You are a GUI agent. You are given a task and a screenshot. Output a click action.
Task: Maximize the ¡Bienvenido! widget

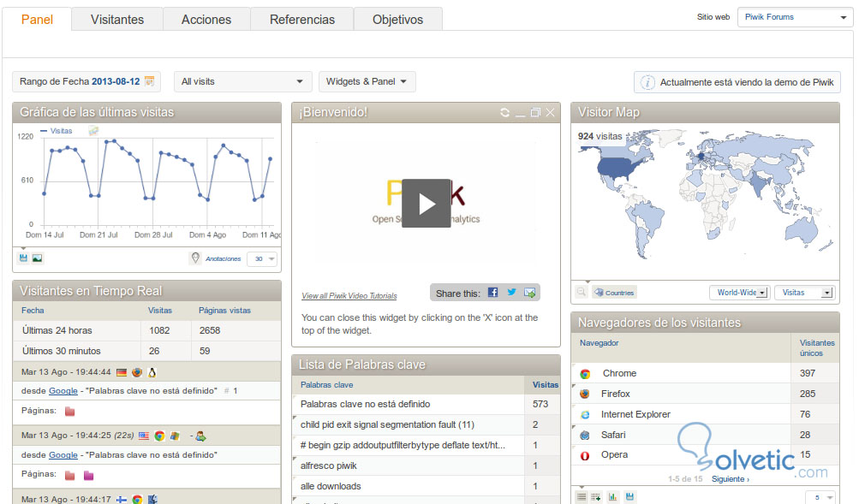[x=535, y=112]
